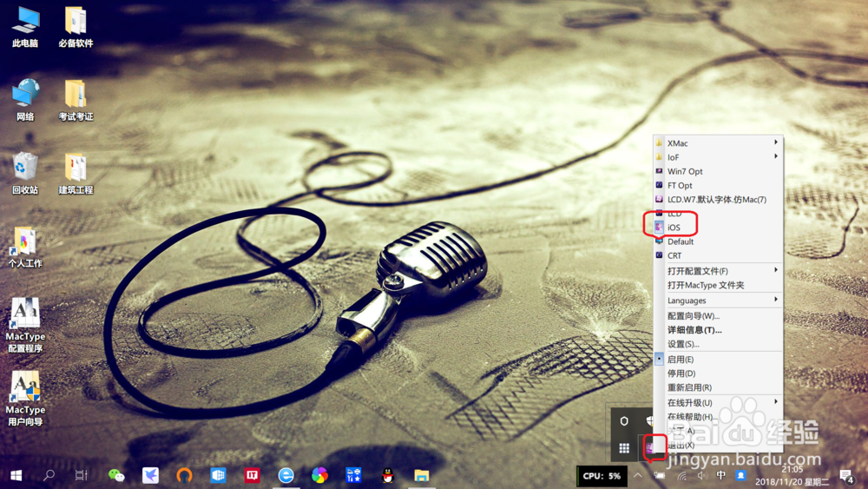Screen dimensions: 868x489
Task: Expand 打开配置文件(F) submenu
Action: click(x=719, y=271)
